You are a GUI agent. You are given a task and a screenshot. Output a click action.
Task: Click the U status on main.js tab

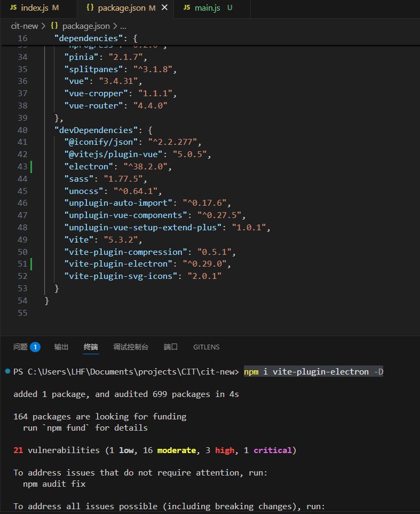(230, 8)
